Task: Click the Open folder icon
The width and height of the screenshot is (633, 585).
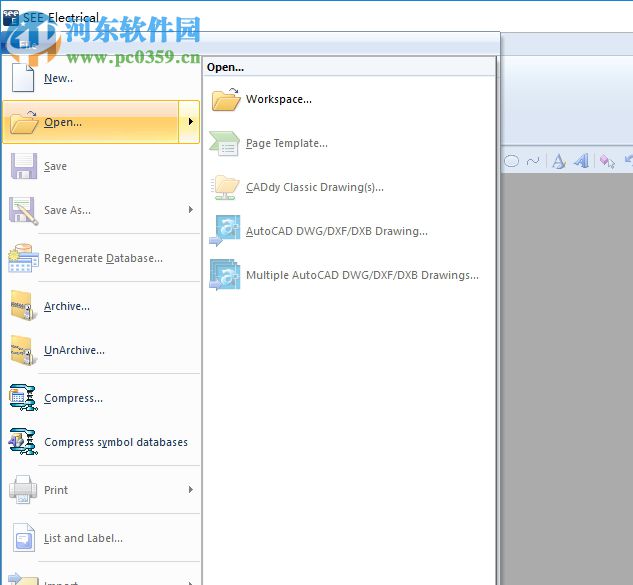Action: click(23, 122)
